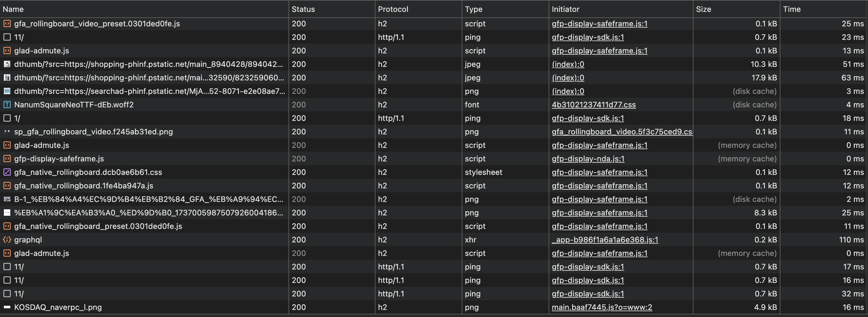Click the script icon for gfa_native_rollingboard.1fe4ba947a.js
This screenshot has height=317, width=868.
(x=7, y=186)
